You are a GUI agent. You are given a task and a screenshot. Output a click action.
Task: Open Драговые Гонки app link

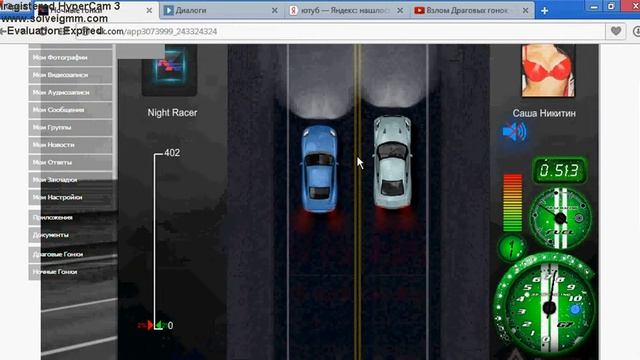pos(71,254)
